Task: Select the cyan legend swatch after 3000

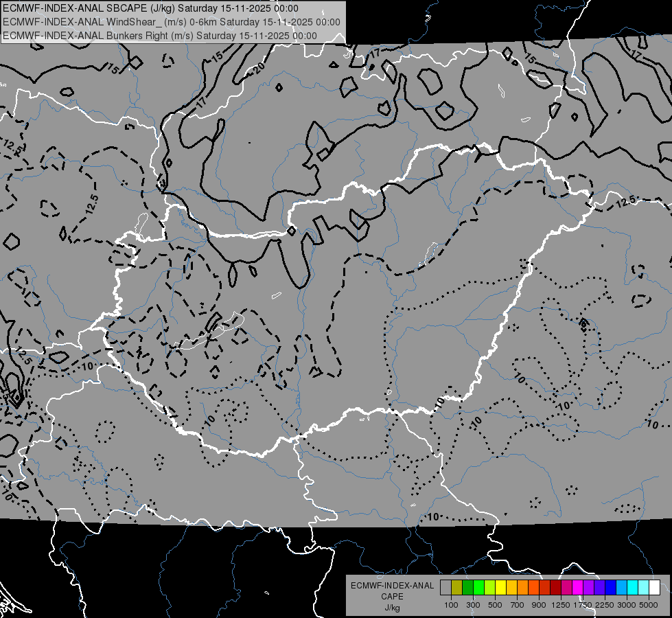Action: pos(633,588)
